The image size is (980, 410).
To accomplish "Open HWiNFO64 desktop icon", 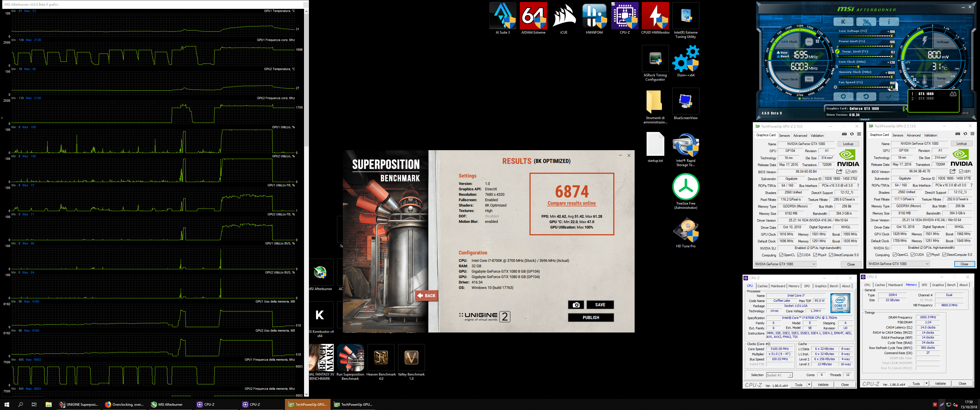I will [594, 18].
